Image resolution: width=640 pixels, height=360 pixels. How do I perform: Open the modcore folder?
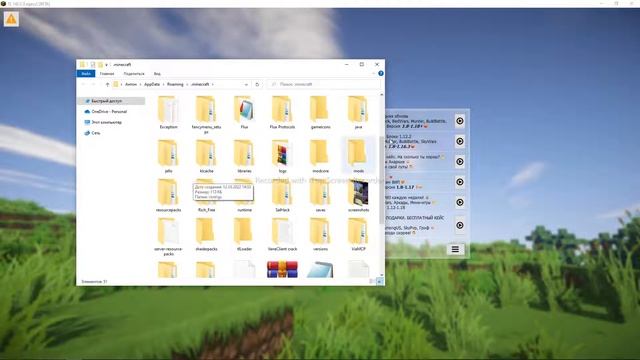coord(320,156)
